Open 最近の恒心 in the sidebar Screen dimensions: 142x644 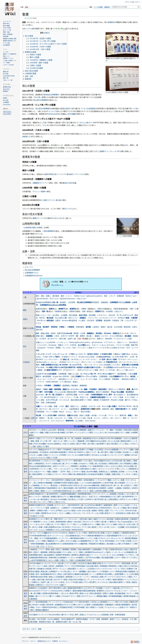pos(7,23)
